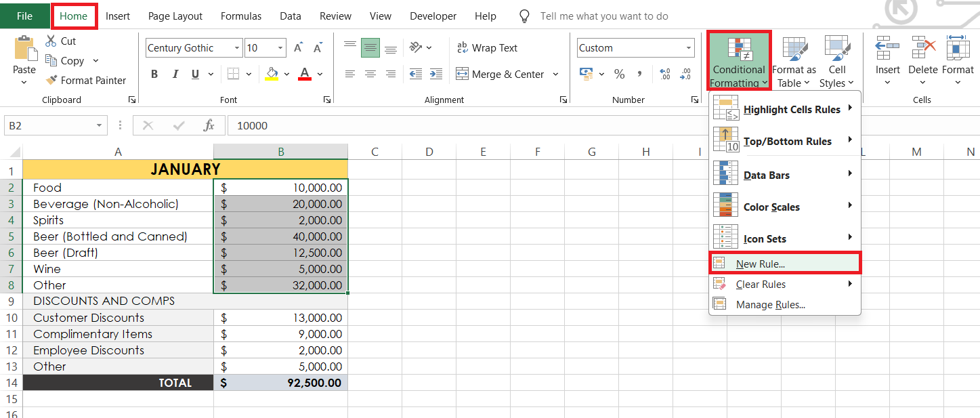Open Highlight Cells Rules submenu

784,110
